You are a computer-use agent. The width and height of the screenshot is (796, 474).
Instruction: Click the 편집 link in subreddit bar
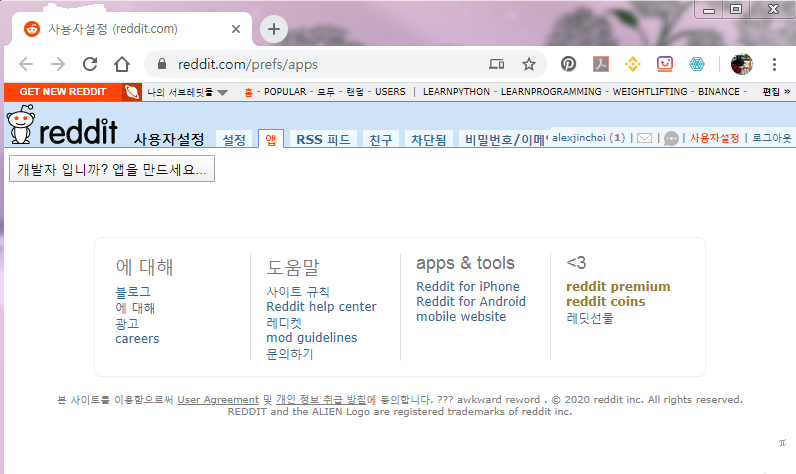pyautogui.click(x=771, y=92)
